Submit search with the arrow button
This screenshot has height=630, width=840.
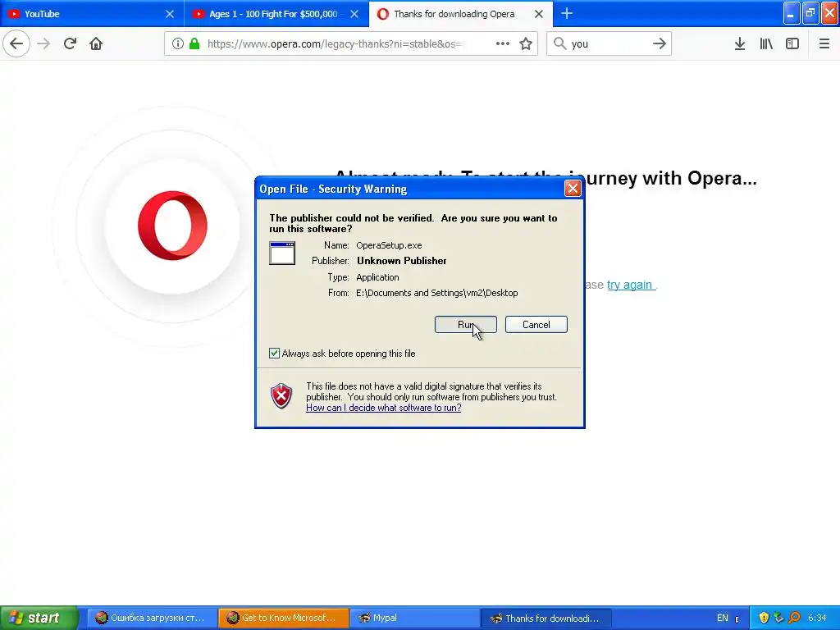[x=660, y=43]
